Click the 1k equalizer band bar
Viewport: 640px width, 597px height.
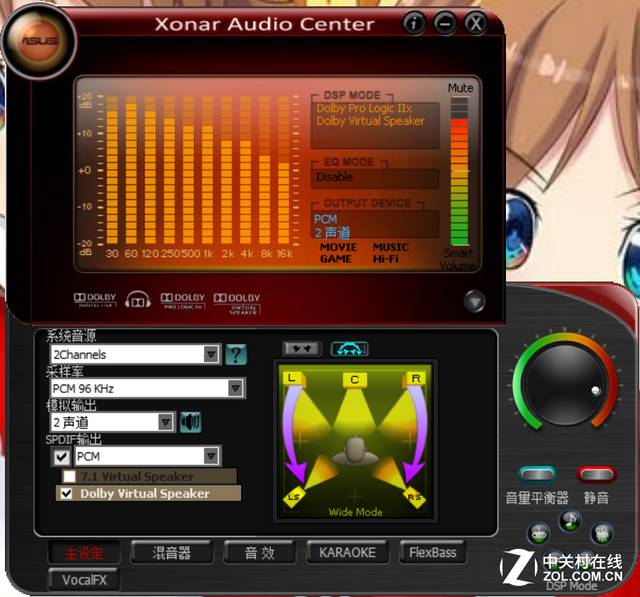click(207, 170)
